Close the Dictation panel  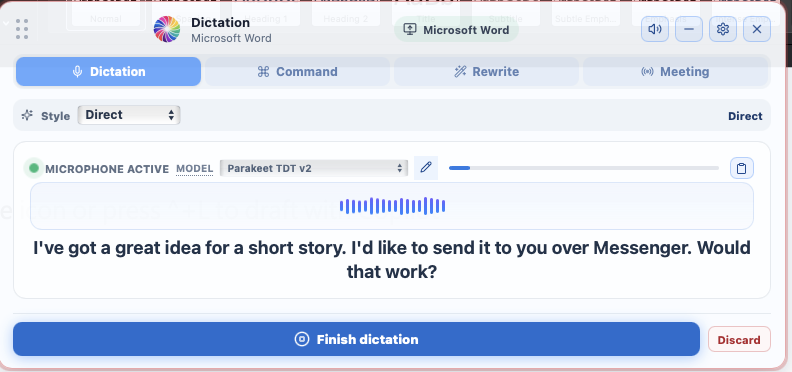(x=757, y=29)
